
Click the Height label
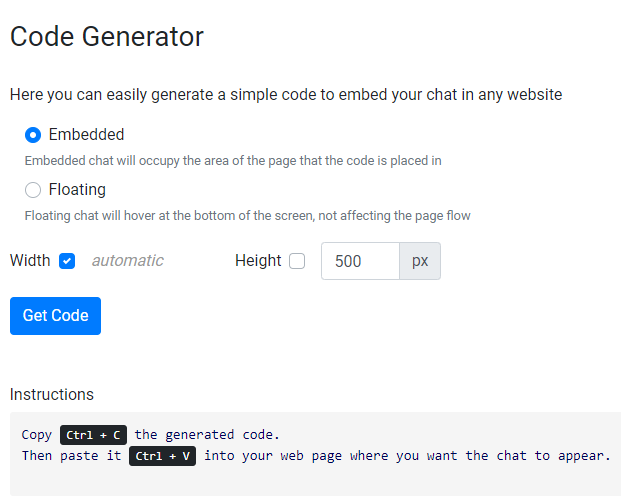coord(258,261)
